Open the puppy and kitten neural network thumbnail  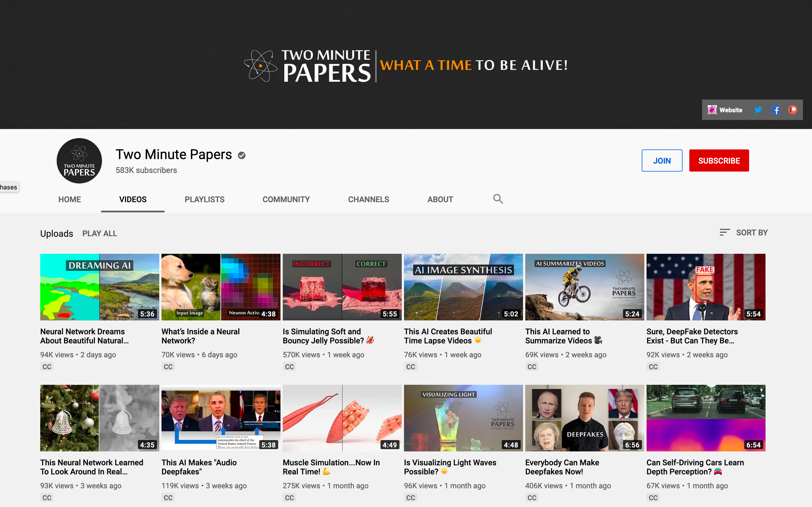[221, 287]
